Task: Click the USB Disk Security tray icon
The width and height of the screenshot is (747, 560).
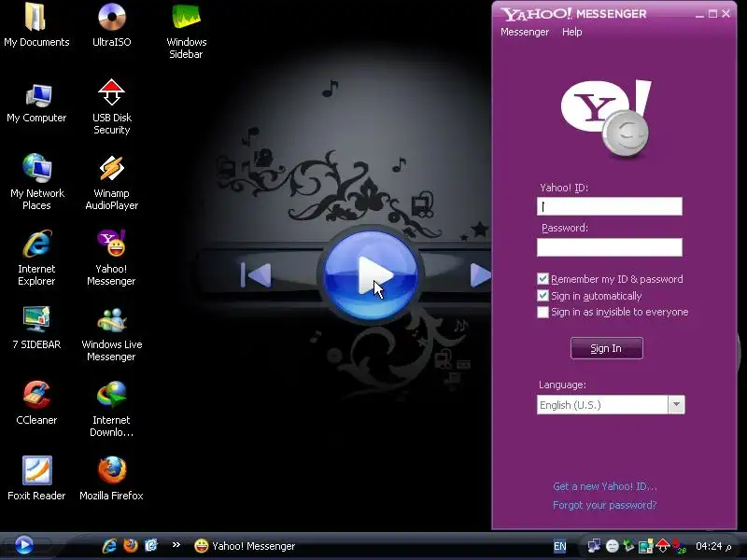Action: [x=663, y=546]
